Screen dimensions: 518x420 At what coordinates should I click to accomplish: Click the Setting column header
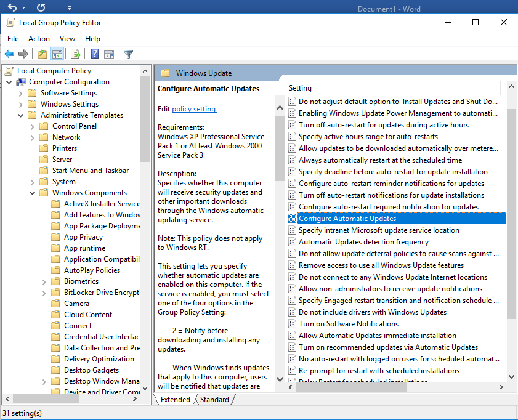coord(300,88)
